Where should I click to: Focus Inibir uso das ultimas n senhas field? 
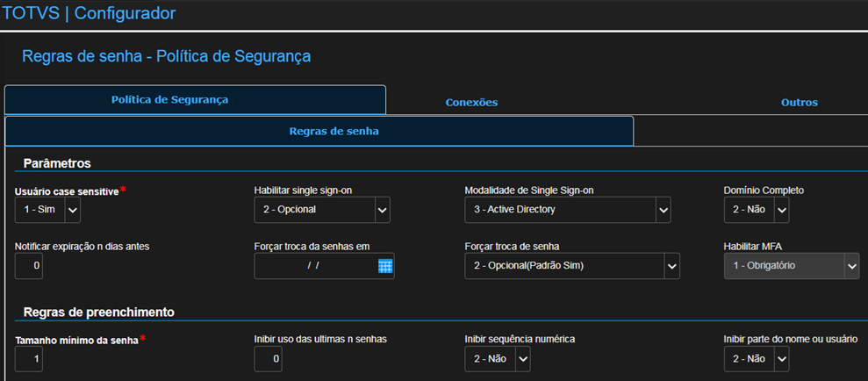pyautogui.click(x=269, y=358)
